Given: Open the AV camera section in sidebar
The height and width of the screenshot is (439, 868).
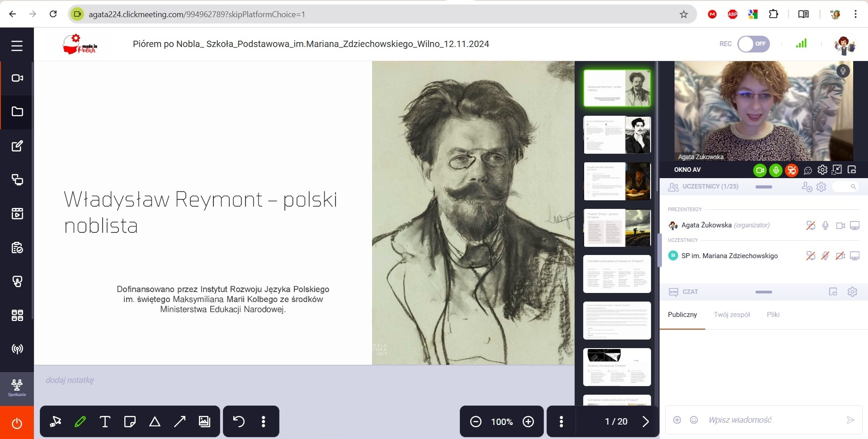Looking at the screenshot, I should [x=17, y=78].
